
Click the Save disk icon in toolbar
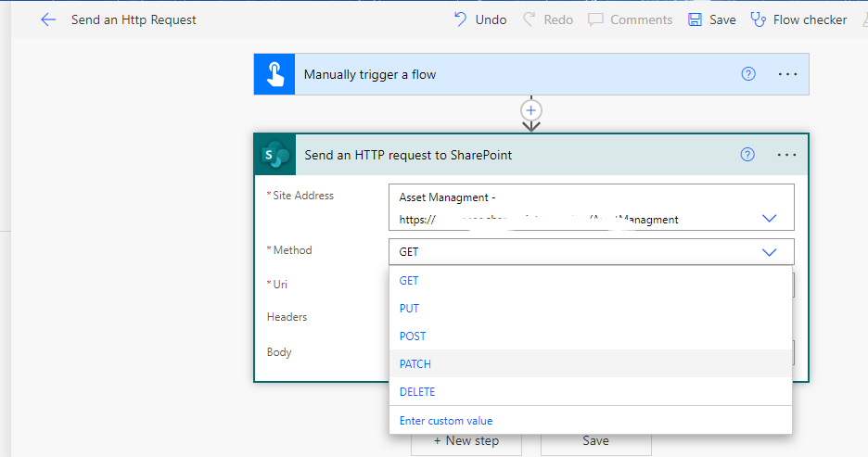coord(695,19)
